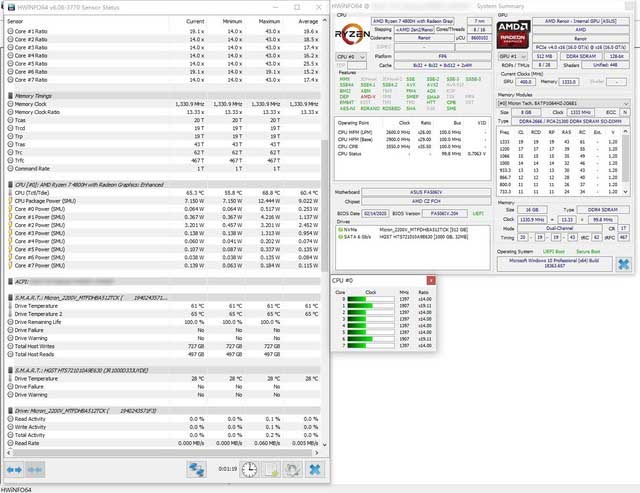Click the GPU clock 400.0 field
Screen dimensions: 640x493
525,82
